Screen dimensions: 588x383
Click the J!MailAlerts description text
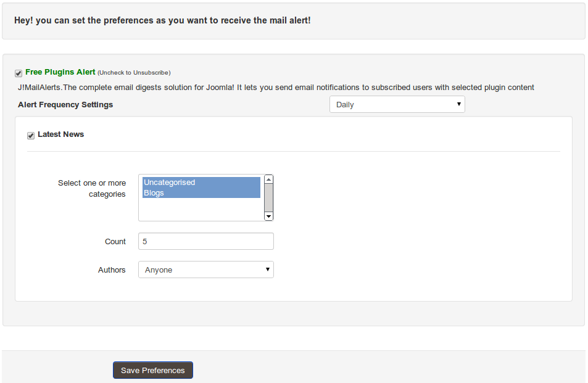(276, 87)
